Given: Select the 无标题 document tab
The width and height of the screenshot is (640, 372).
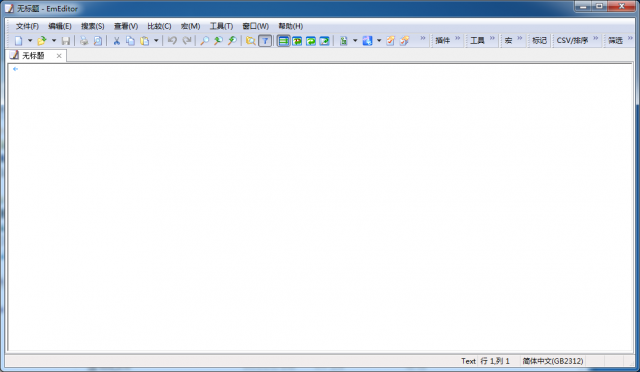Looking at the screenshot, I should click(33, 56).
